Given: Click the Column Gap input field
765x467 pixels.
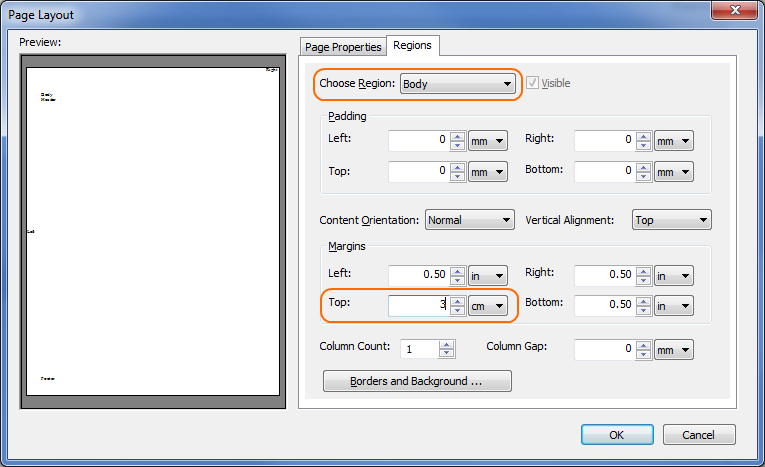Looking at the screenshot, I should point(604,349).
